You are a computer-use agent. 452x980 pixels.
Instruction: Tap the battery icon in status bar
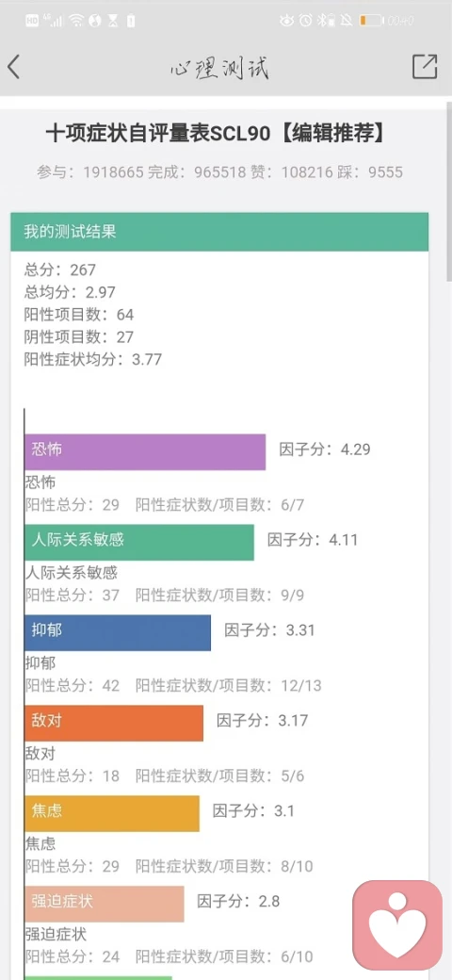pos(371,21)
